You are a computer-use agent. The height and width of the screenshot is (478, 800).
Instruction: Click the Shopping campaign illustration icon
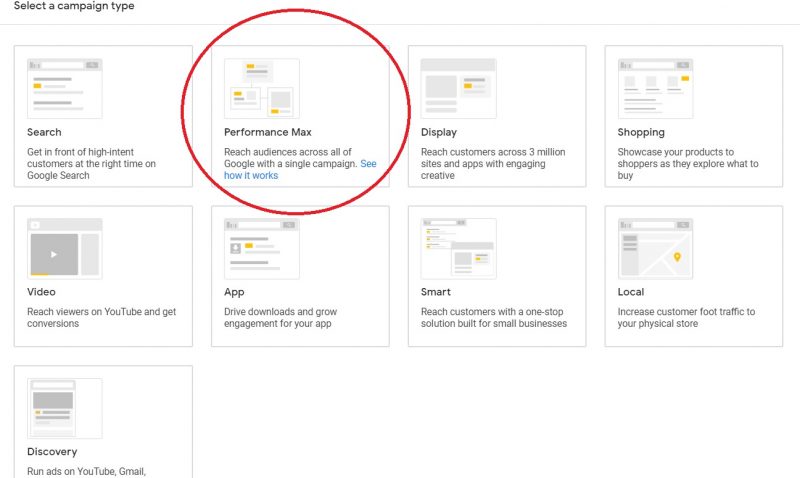click(x=655, y=88)
